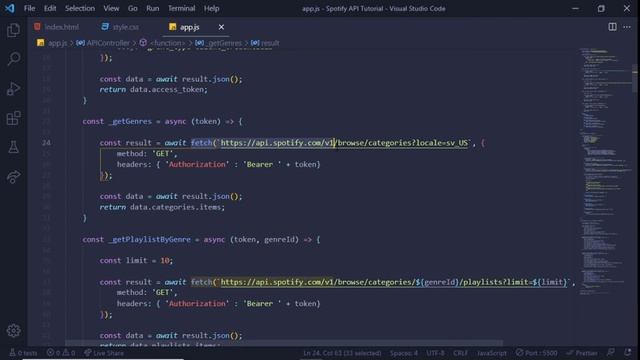Switch to the index.html tab
Screen dimensions: 640x360
(x=57, y=27)
